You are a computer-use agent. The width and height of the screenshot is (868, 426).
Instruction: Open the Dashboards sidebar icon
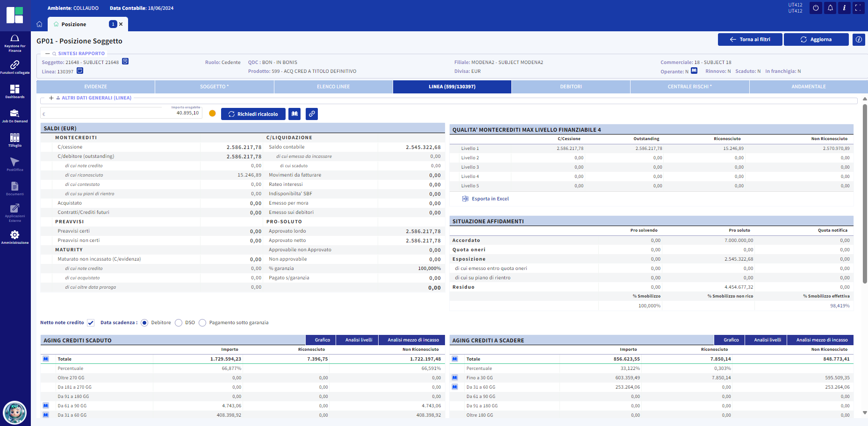(x=15, y=91)
